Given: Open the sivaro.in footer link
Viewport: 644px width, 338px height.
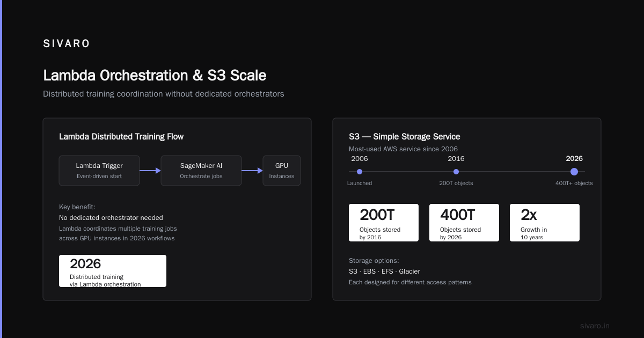Looking at the screenshot, I should click(x=595, y=326).
